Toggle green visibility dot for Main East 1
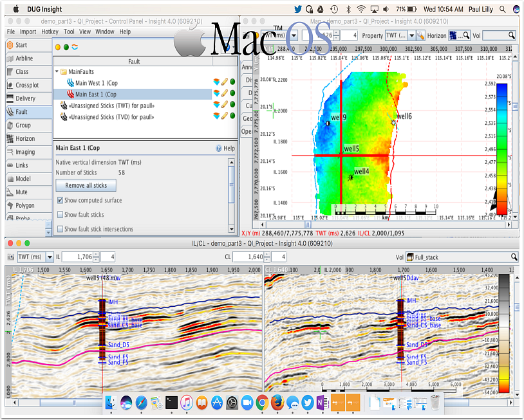This screenshot has width=524, height=420. (232, 93)
